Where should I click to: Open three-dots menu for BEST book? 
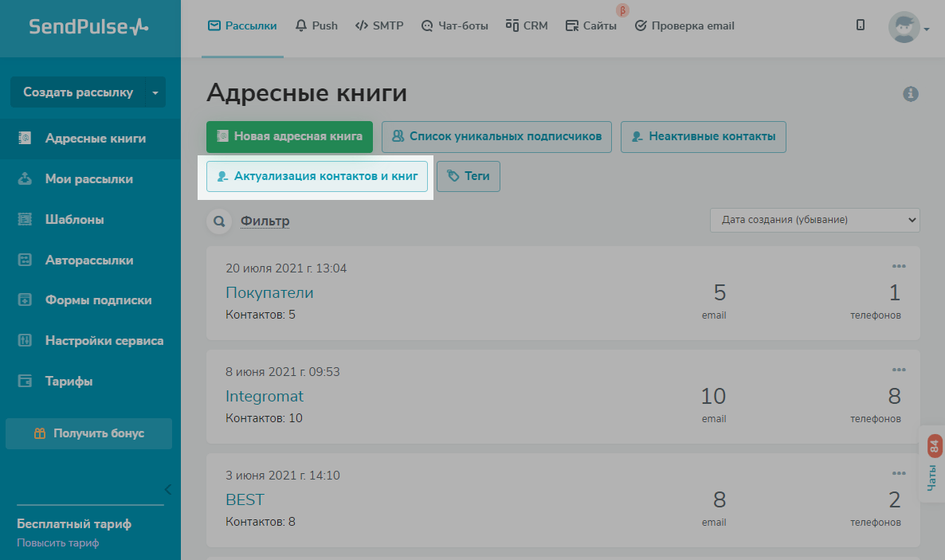click(x=899, y=473)
